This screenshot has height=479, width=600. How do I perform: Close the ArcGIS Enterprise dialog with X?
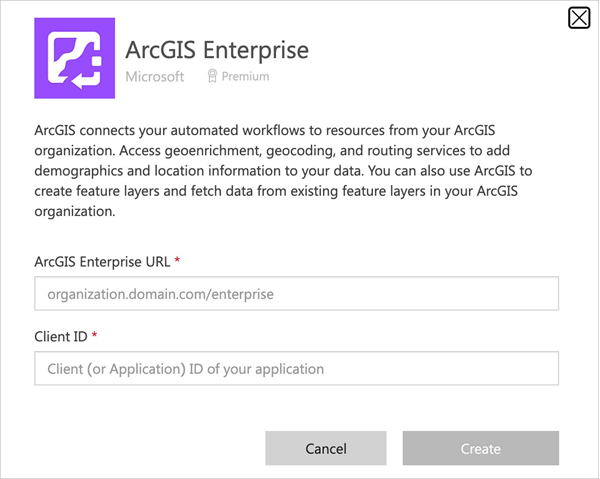click(578, 18)
